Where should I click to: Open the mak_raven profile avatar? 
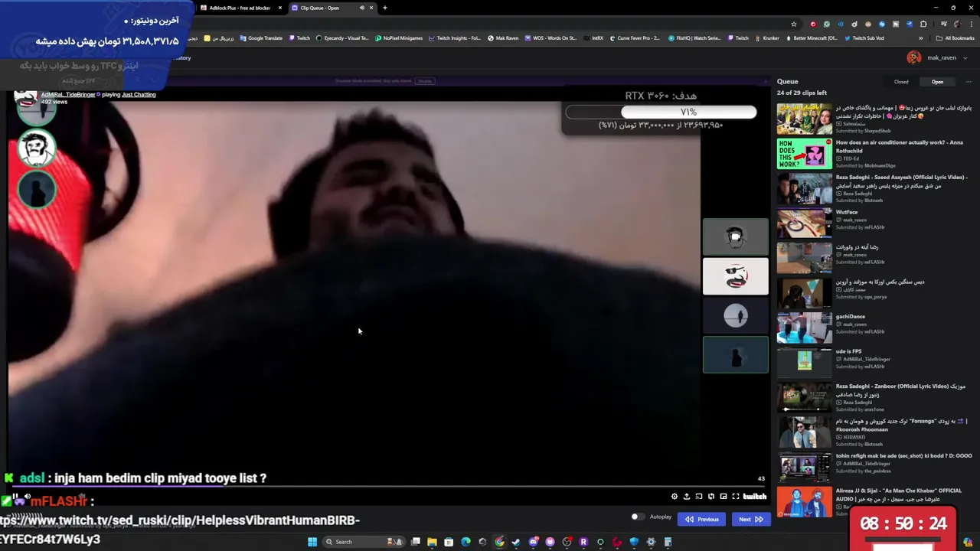[x=914, y=57]
